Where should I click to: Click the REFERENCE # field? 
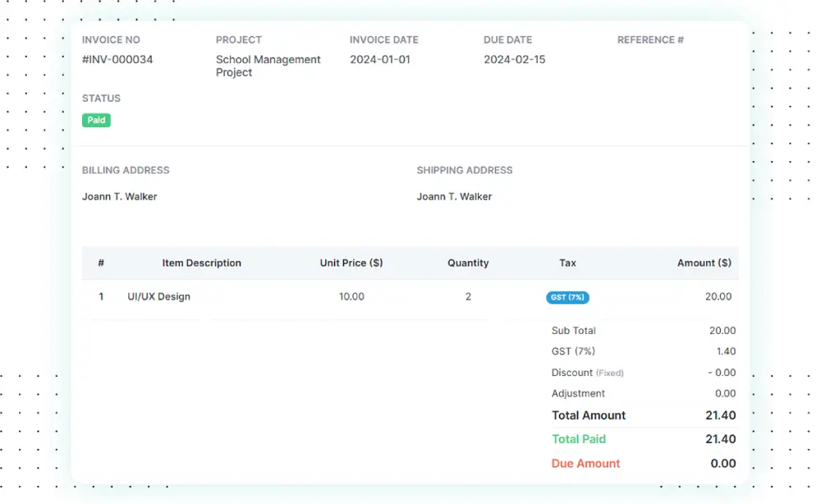coord(651,39)
